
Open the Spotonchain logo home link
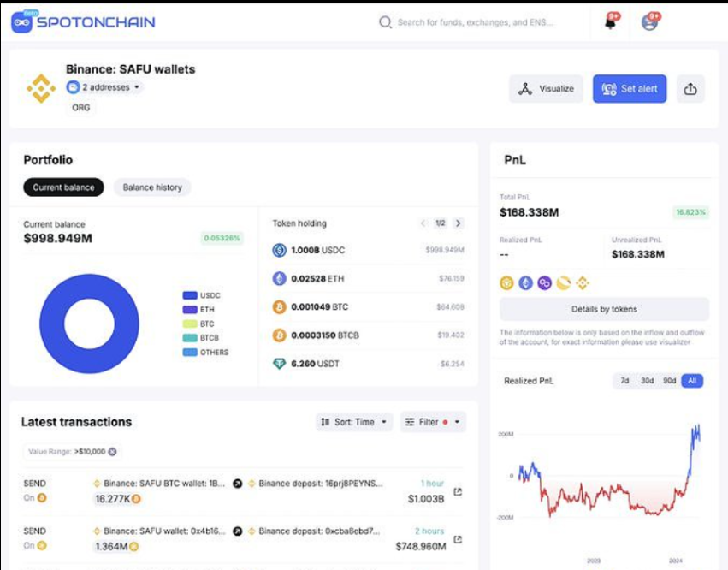click(83, 22)
